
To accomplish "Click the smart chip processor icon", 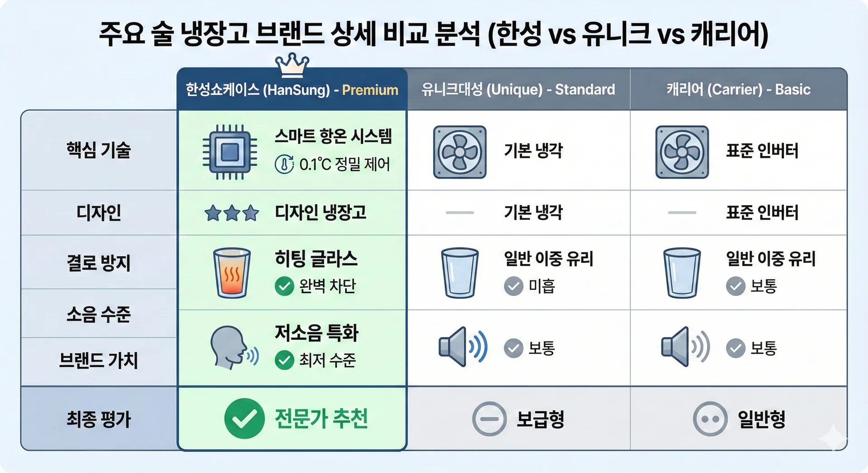I will coord(230,152).
